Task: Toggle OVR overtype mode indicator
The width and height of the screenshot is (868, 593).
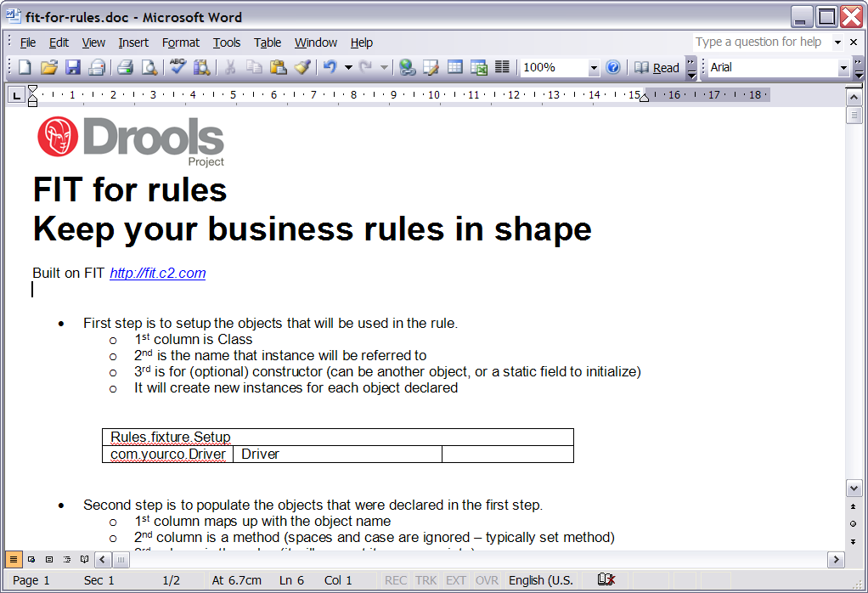Action: click(x=487, y=580)
